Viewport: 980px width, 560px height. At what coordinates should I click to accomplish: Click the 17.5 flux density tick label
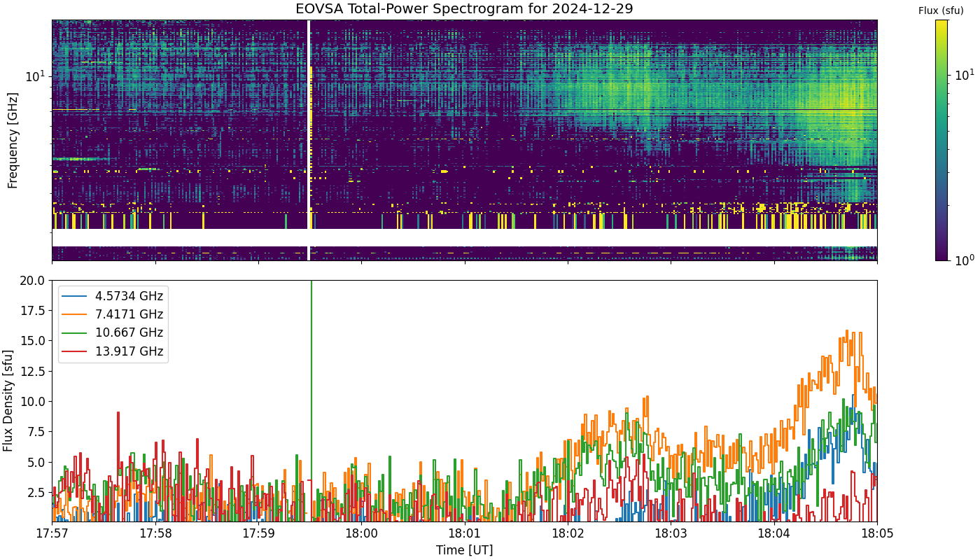click(x=34, y=310)
